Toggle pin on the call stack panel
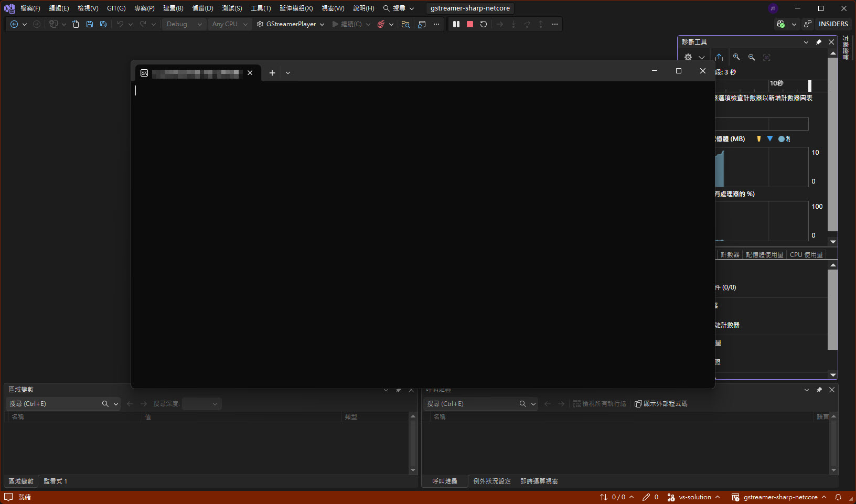The height and width of the screenshot is (504, 856). (819, 390)
